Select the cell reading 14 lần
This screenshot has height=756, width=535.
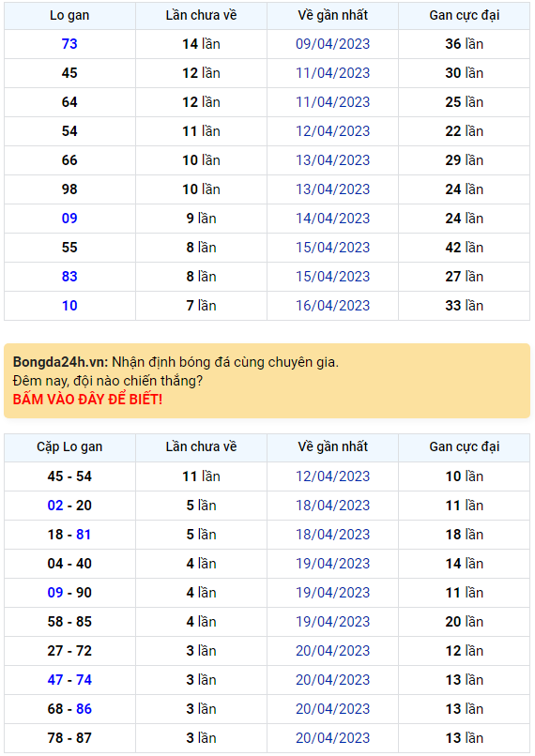coord(201,44)
